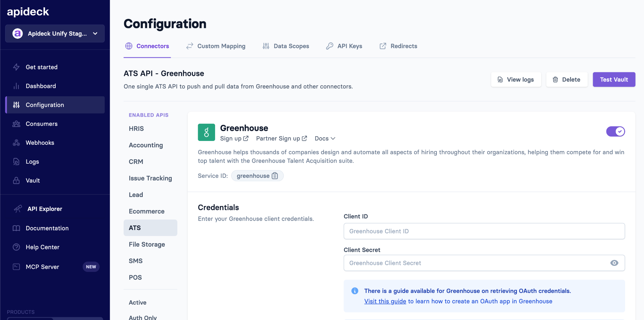Open the Greenhouse Sign up link
This screenshot has width=644, height=320.
click(x=234, y=138)
